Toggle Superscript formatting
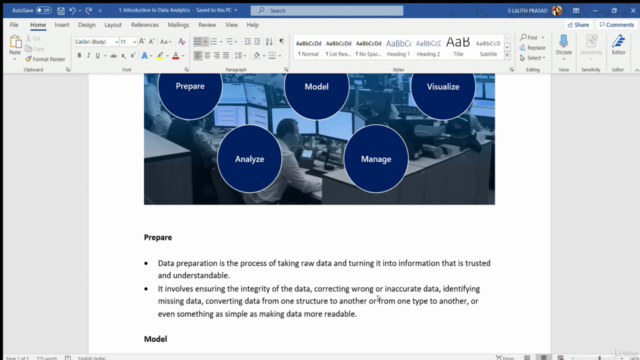 point(133,56)
